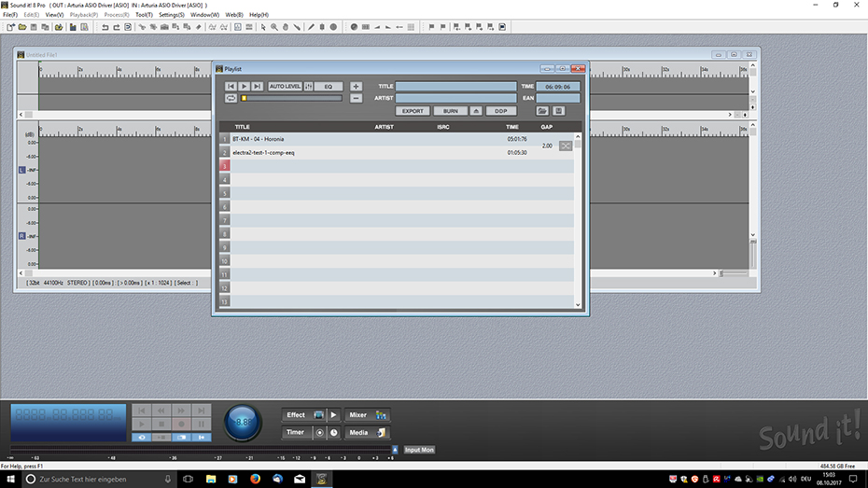Select the hand grab tool
The image size is (868, 488).
286,26
